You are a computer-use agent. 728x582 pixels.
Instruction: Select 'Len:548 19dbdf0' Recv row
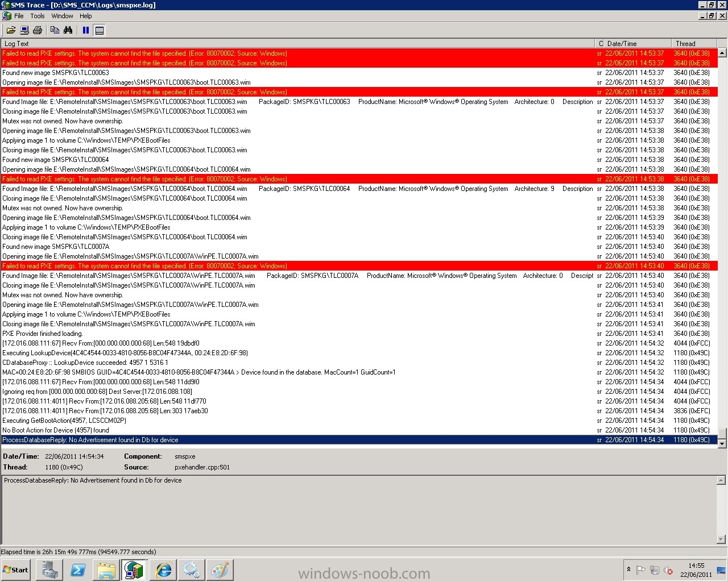359,343
